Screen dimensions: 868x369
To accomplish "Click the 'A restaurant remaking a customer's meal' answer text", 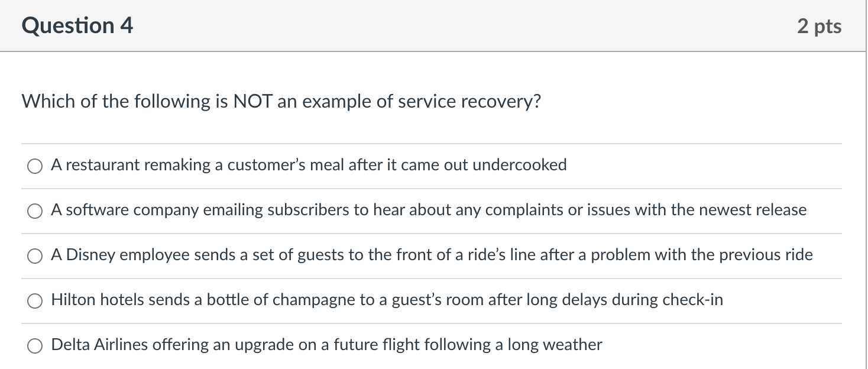I will pos(309,165).
